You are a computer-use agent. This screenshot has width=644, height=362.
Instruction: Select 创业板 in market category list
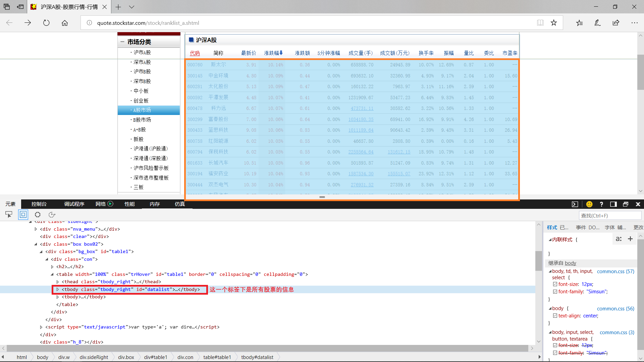tap(141, 101)
